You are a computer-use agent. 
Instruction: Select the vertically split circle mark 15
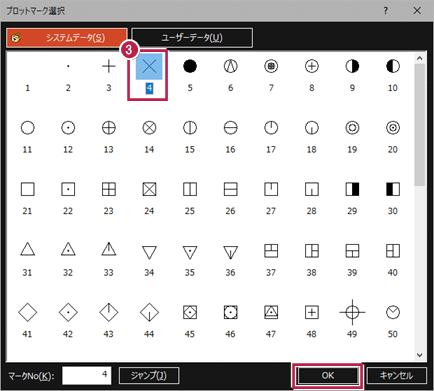point(190,128)
